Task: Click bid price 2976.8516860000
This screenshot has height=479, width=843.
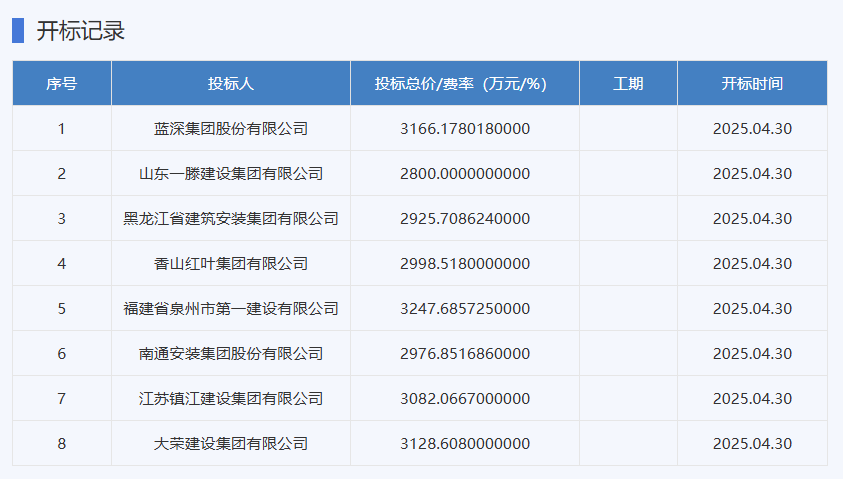Action: [465, 353]
